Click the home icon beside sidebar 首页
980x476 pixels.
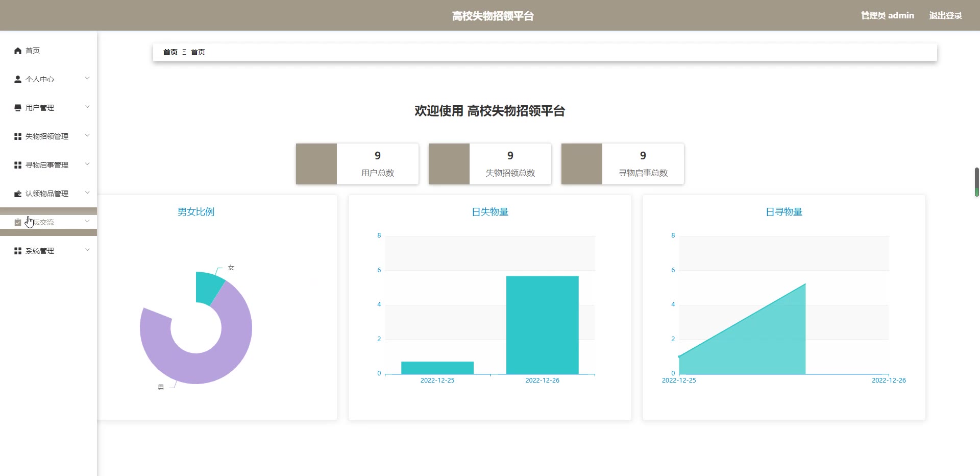[x=18, y=51]
